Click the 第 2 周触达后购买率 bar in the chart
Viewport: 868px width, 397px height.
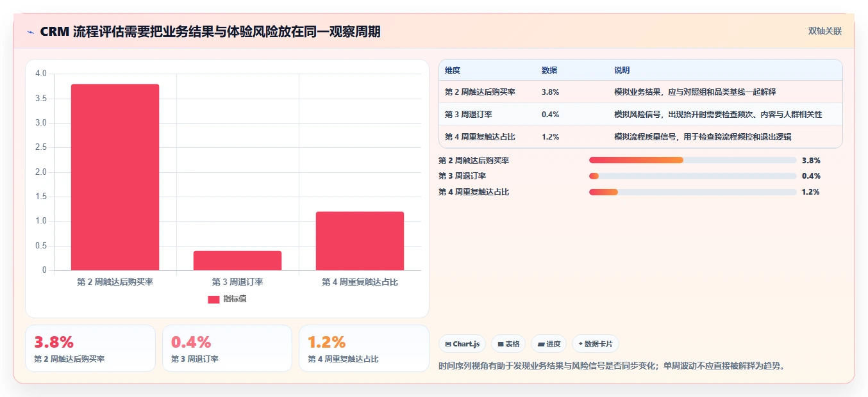(x=115, y=177)
